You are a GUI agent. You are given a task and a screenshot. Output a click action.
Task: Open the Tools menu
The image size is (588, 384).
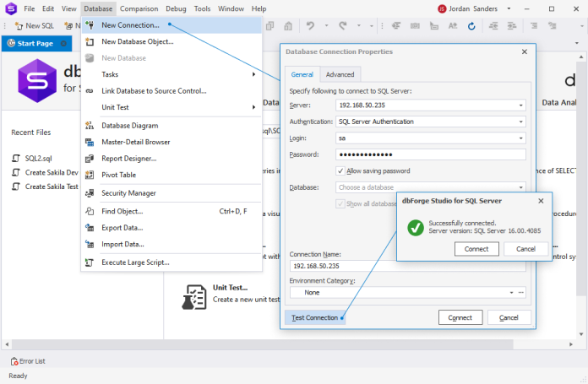click(202, 8)
